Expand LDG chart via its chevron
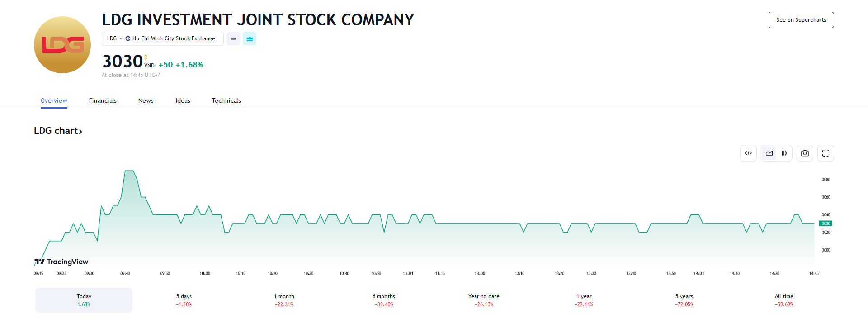Image resolution: width=868 pixels, height=333 pixels. (x=81, y=131)
